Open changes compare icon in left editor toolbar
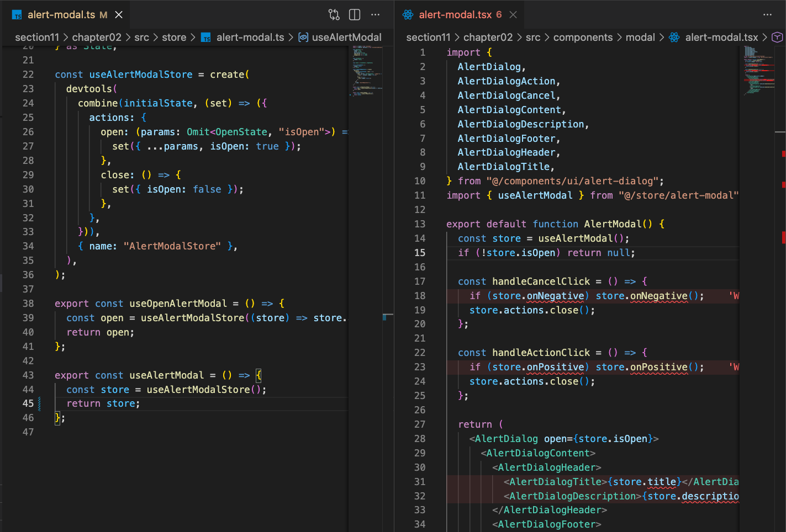The image size is (786, 532). pos(334,15)
